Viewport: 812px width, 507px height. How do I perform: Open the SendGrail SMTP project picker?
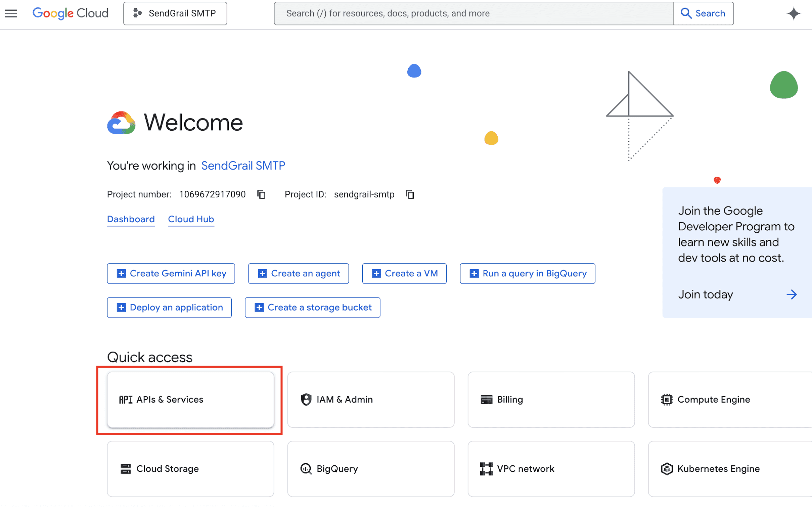tap(175, 13)
